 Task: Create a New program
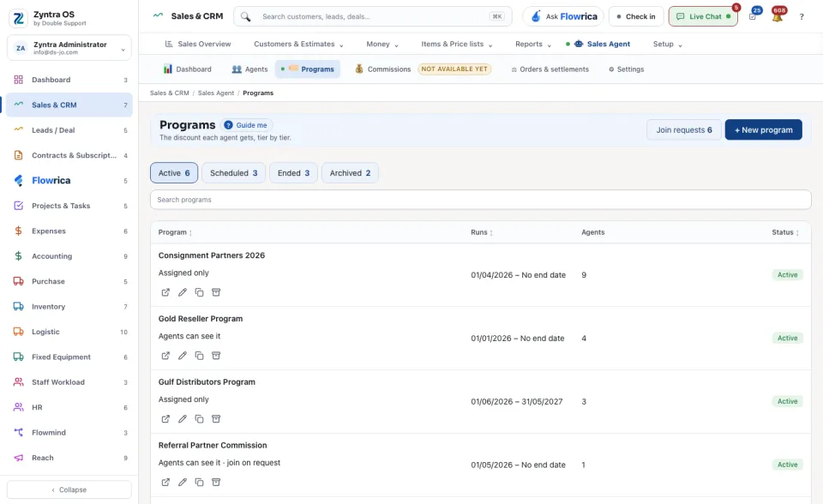tap(763, 130)
